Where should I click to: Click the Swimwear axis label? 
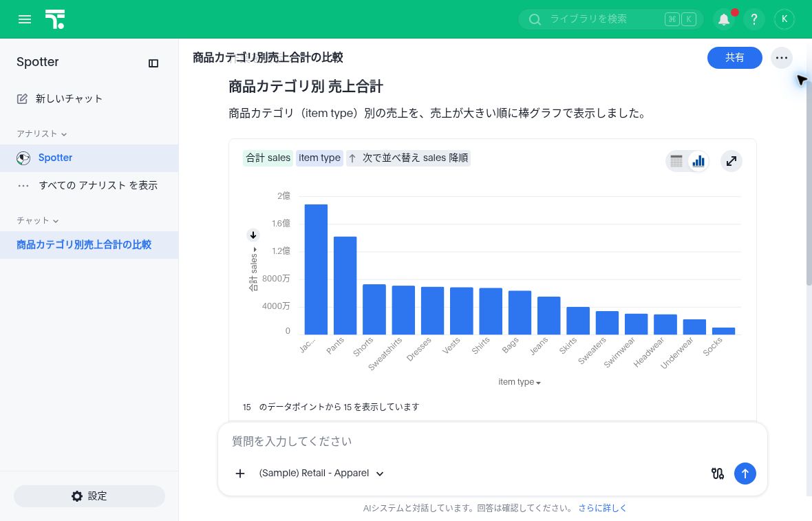619,352
